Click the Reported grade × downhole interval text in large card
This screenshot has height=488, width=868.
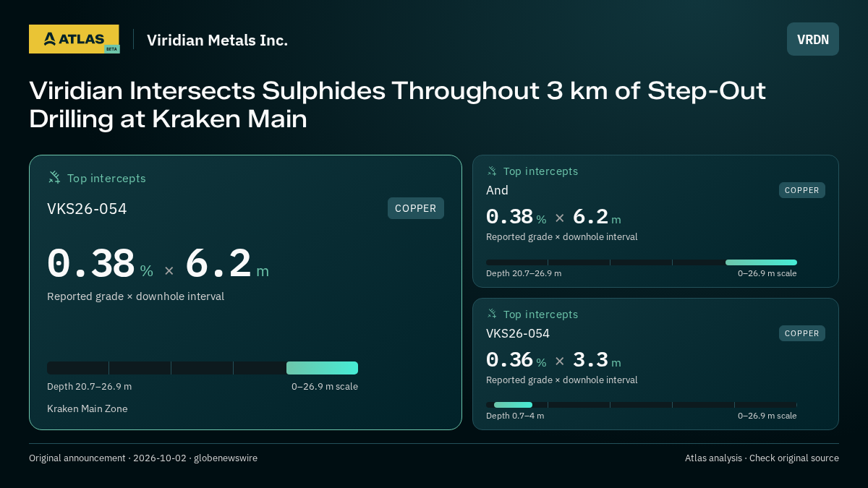click(136, 296)
